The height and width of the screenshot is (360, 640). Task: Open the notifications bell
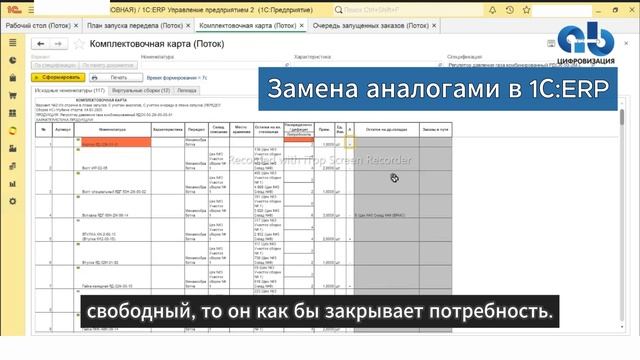pos(492,10)
